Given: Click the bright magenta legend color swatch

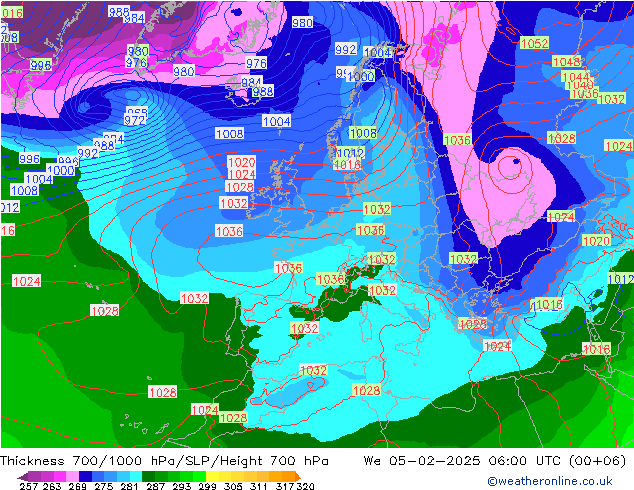Looking at the screenshot, I should pos(60,476).
